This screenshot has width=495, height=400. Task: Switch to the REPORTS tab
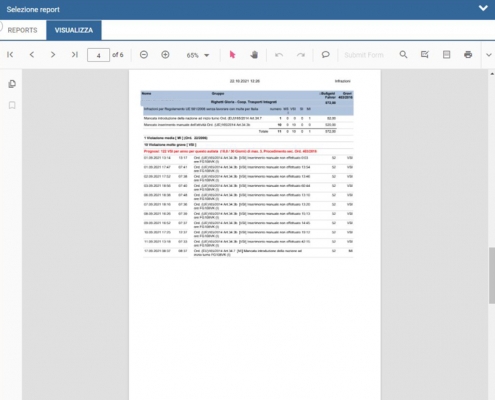[x=22, y=30]
